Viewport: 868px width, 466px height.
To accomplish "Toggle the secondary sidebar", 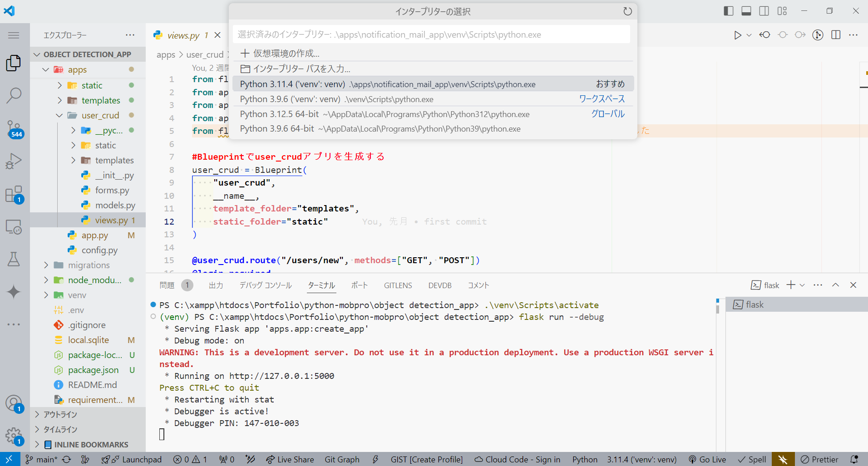I will coord(764,10).
